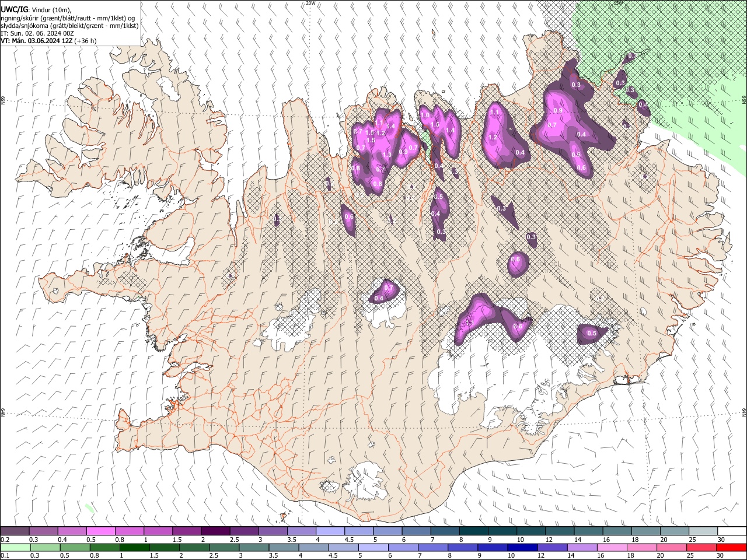The image size is (747, 560).
Task: Click the 0.5 bright pink snow scale swatch
Action: [100, 531]
